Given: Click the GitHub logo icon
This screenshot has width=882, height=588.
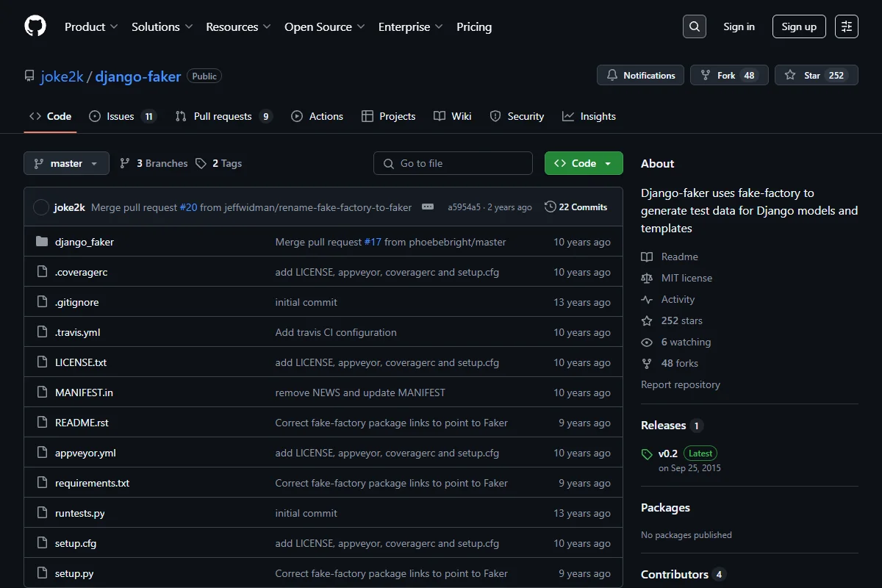Looking at the screenshot, I should (x=35, y=26).
